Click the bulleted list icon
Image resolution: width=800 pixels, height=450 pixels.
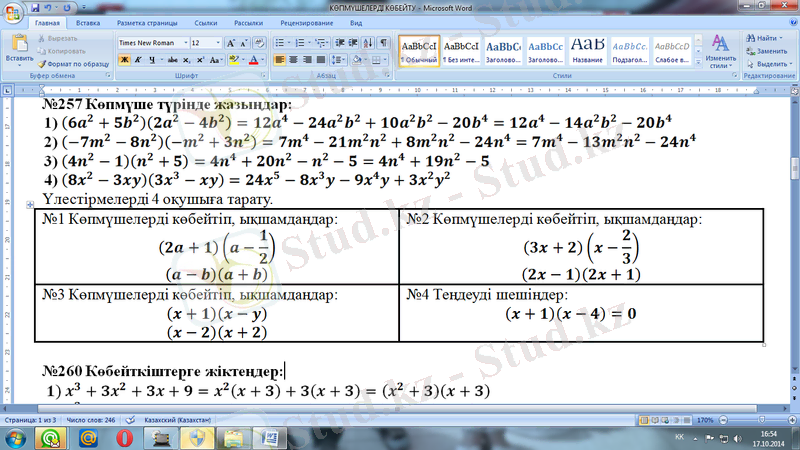coord(280,43)
